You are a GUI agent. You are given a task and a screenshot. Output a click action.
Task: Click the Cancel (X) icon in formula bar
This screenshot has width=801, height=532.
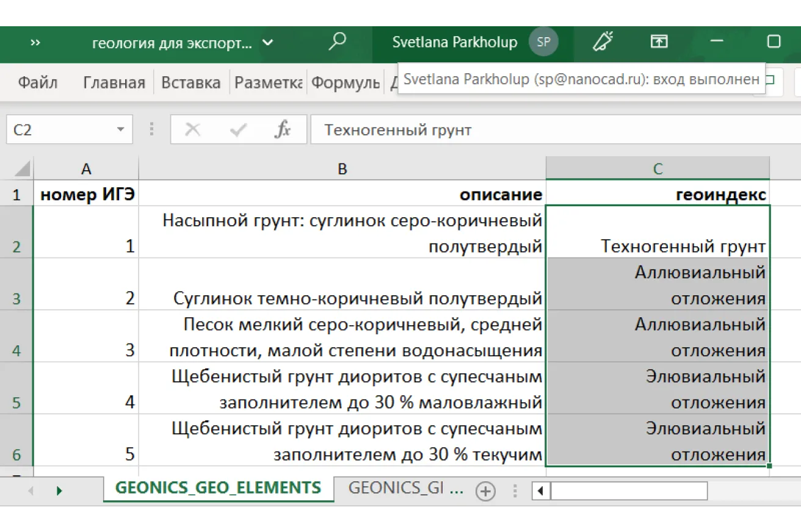click(193, 129)
